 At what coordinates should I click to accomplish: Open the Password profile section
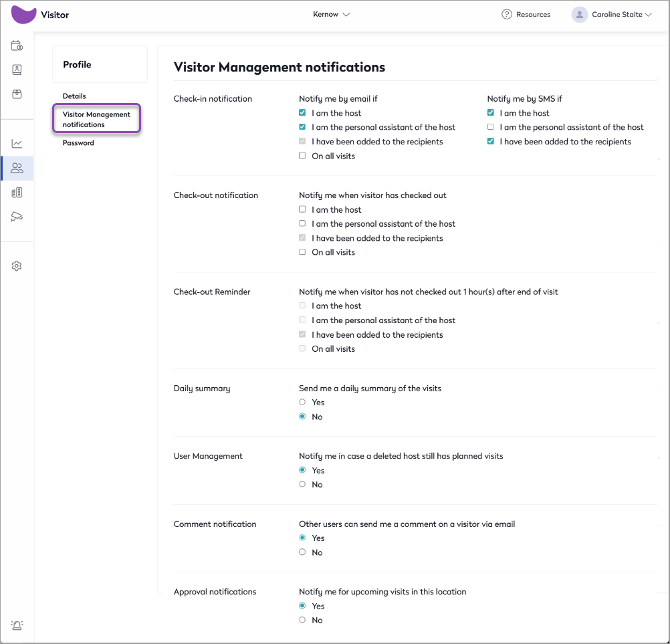[78, 142]
